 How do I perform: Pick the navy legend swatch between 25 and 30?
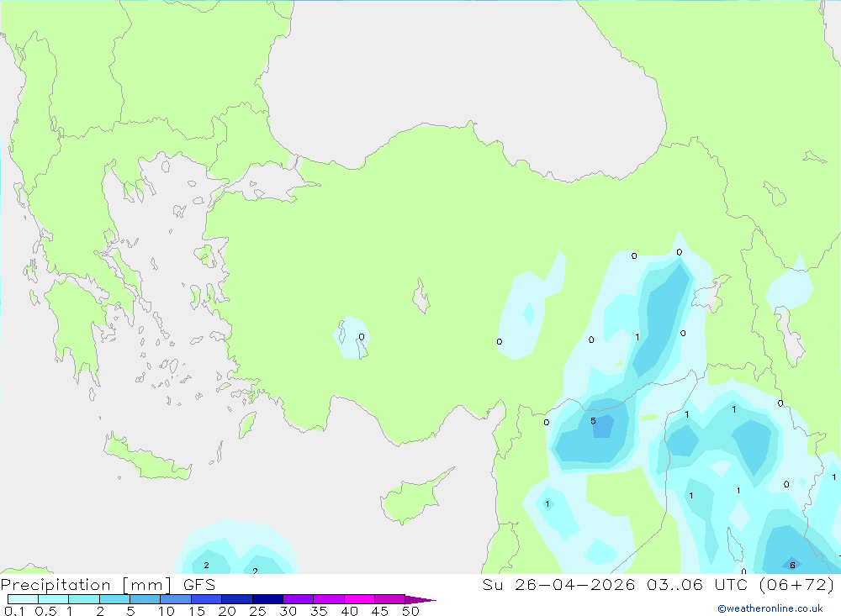tap(267, 599)
